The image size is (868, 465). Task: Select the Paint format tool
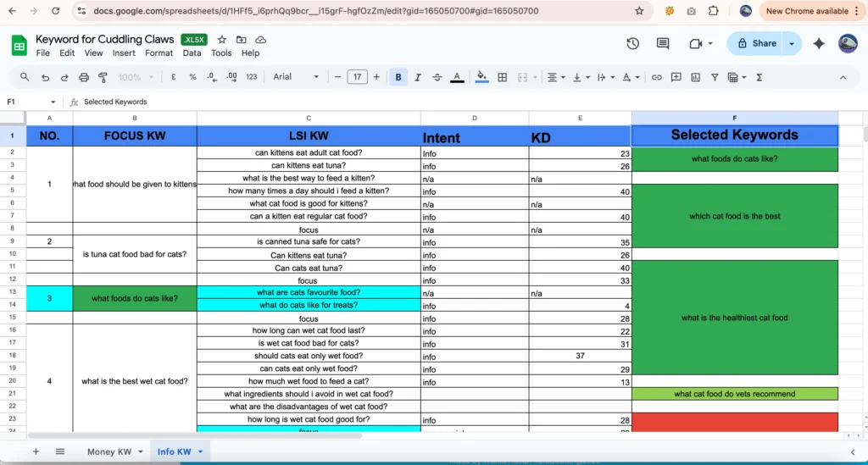click(103, 77)
